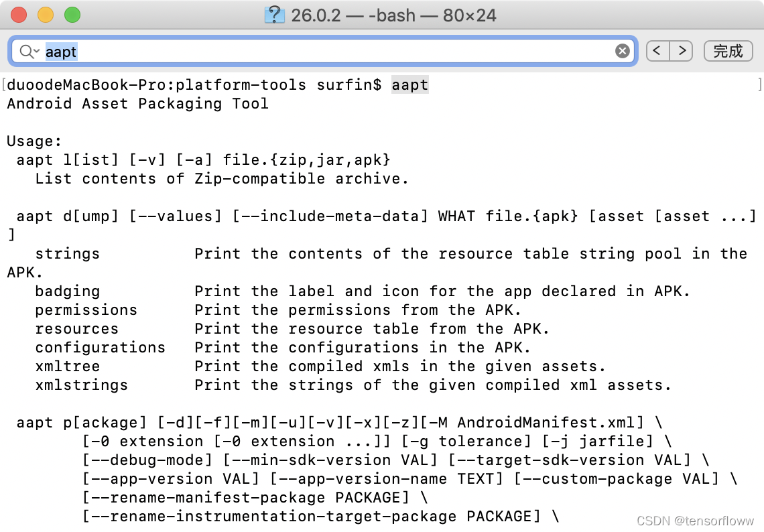This screenshot has width=764, height=532.
Task: Click the 'permissions' dump option
Action: pos(86,310)
